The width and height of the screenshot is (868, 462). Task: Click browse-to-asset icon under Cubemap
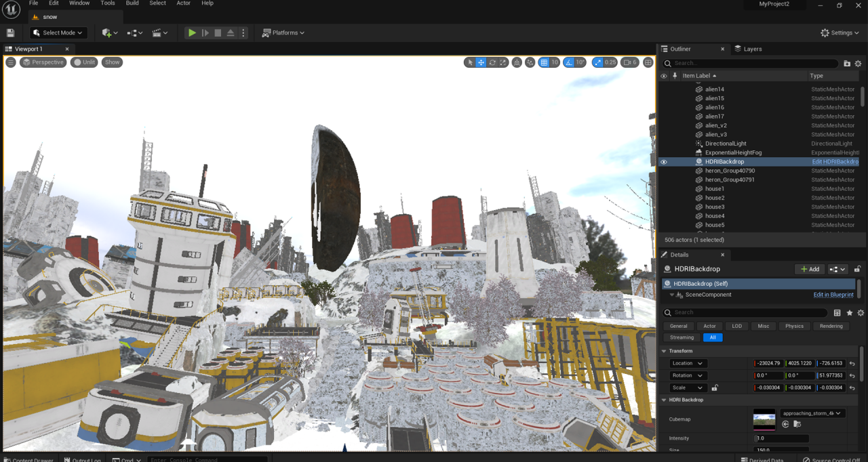click(797, 424)
